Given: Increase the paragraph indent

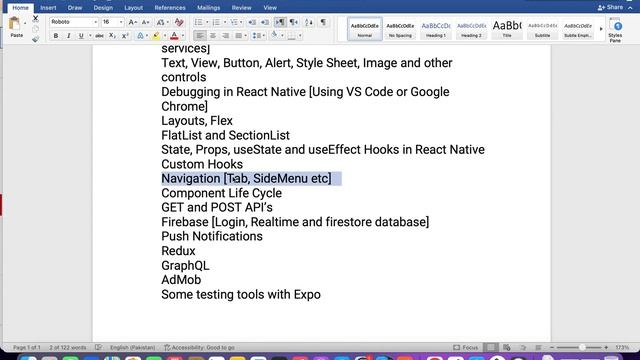Looking at the screenshot, I should 265,22.
